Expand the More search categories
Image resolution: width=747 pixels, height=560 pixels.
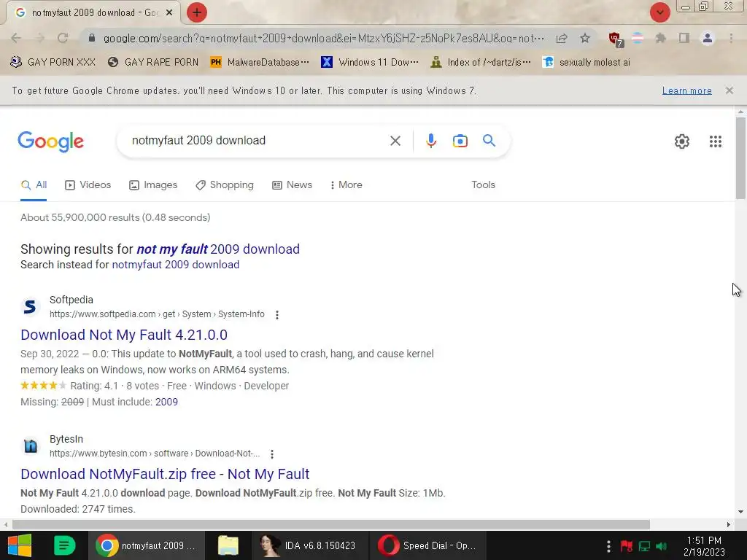(347, 185)
